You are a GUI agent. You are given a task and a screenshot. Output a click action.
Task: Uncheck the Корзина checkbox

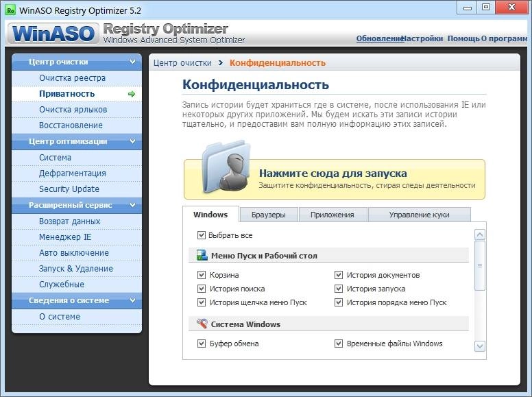coord(202,275)
